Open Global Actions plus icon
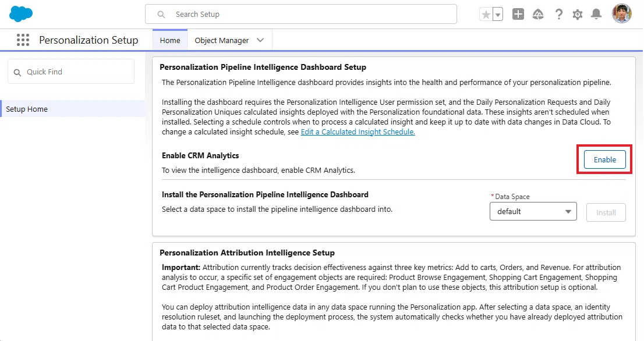The height and width of the screenshot is (341, 644). click(x=518, y=15)
